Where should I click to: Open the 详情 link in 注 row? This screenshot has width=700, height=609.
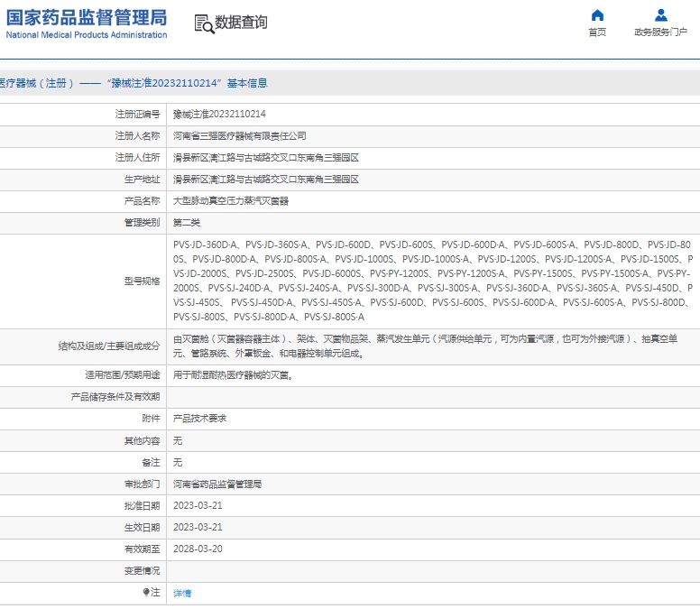pos(182,593)
